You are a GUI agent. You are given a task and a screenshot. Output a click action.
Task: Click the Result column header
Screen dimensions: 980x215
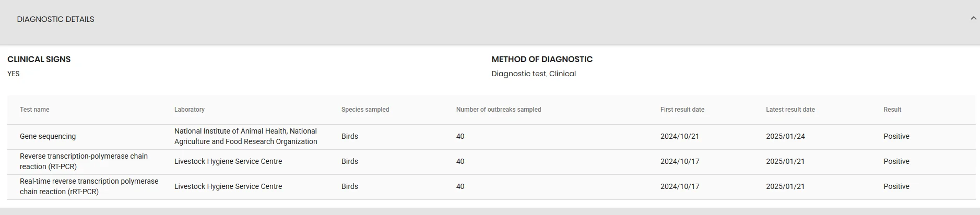(x=892, y=110)
